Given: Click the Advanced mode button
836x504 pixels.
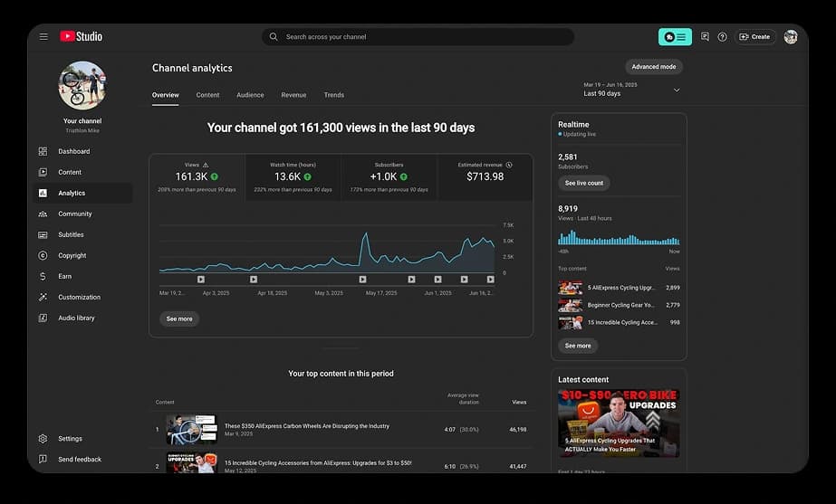Looking at the screenshot, I should tap(653, 67).
